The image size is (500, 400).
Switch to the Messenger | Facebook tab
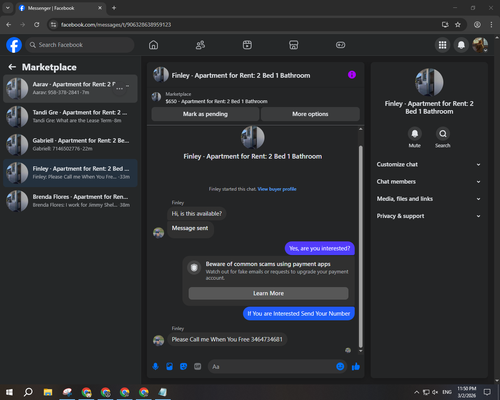(x=61, y=8)
